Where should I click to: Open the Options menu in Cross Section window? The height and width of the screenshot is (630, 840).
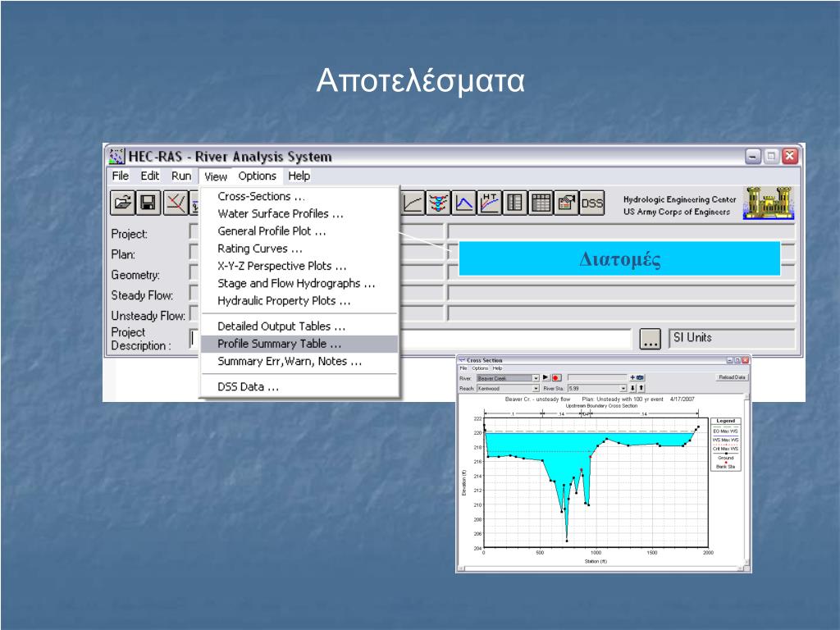[480, 368]
